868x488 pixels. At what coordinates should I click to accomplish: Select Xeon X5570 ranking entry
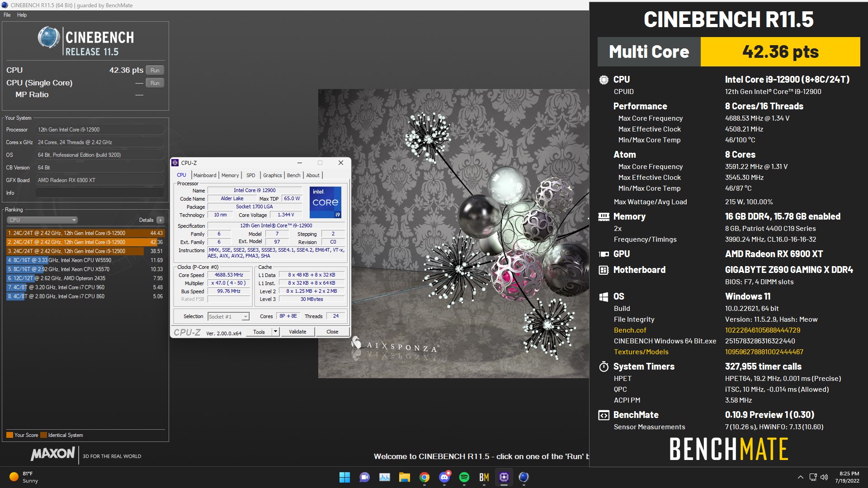(x=85, y=269)
